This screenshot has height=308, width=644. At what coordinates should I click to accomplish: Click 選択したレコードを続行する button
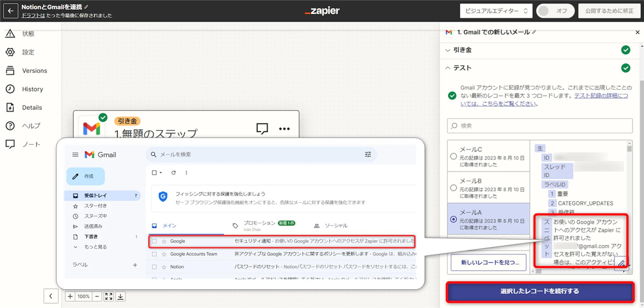pyautogui.click(x=540, y=291)
